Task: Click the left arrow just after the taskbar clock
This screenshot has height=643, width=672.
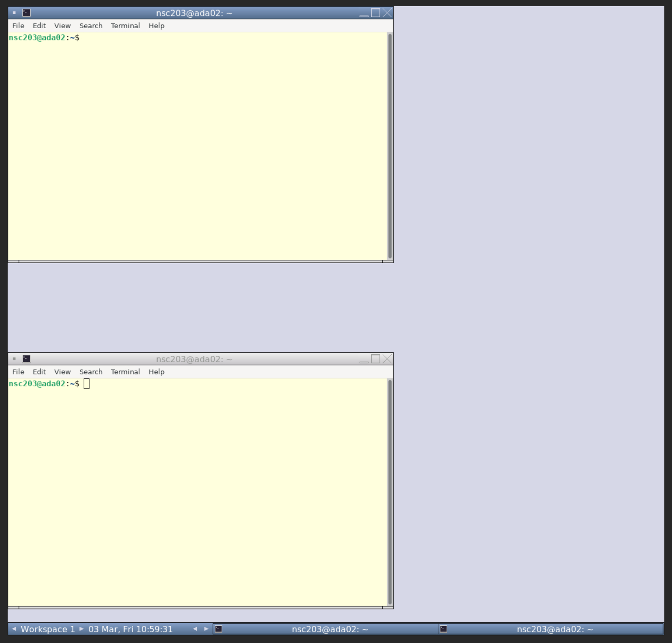Action: [x=195, y=629]
